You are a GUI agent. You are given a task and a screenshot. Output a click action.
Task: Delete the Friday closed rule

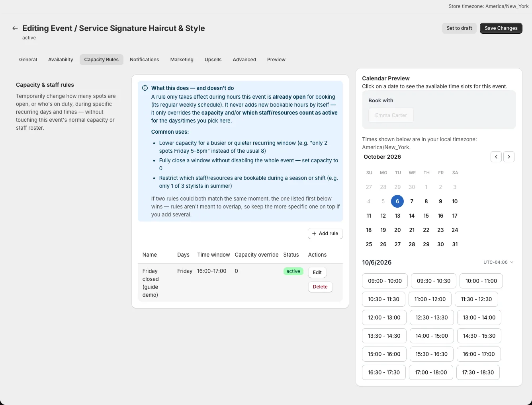pyautogui.click(x=320, y=287)
